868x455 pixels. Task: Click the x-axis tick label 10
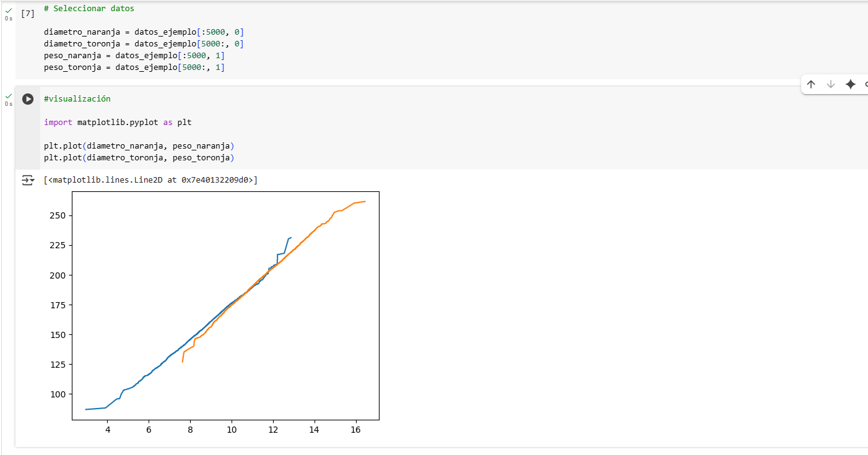(x=232, y=430)
